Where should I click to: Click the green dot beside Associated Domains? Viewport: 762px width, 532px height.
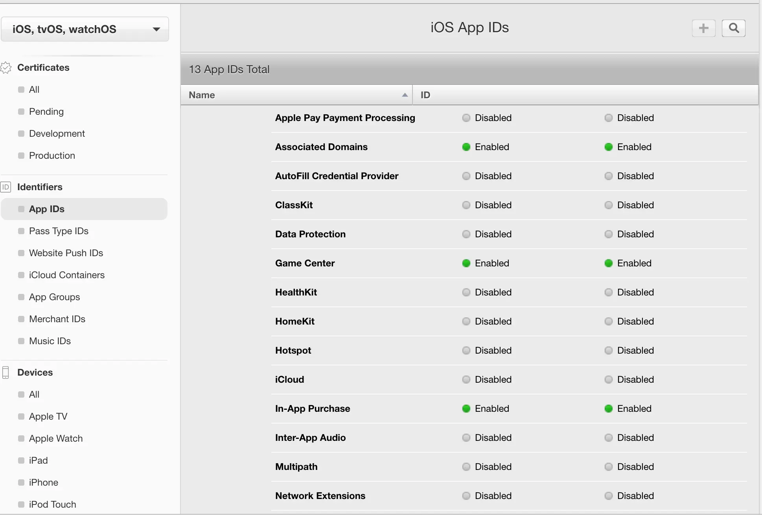pyautogui.click(x=466, y=147)
